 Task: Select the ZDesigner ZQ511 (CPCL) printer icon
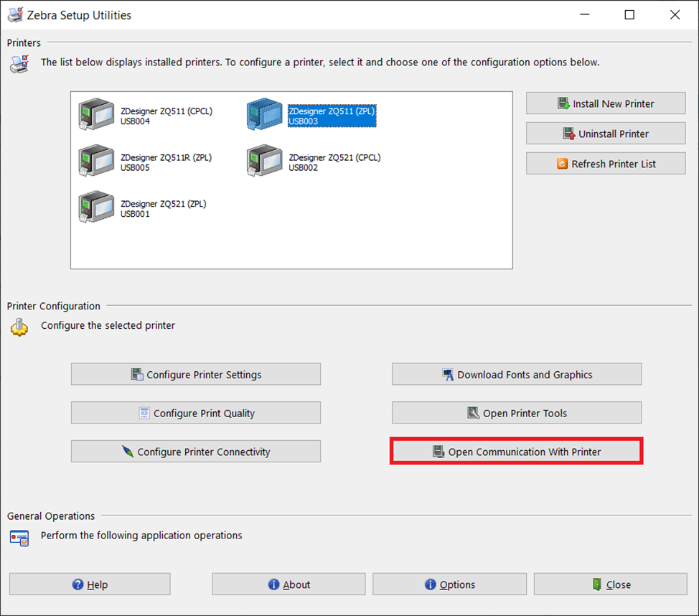click(x=96, y=115)
